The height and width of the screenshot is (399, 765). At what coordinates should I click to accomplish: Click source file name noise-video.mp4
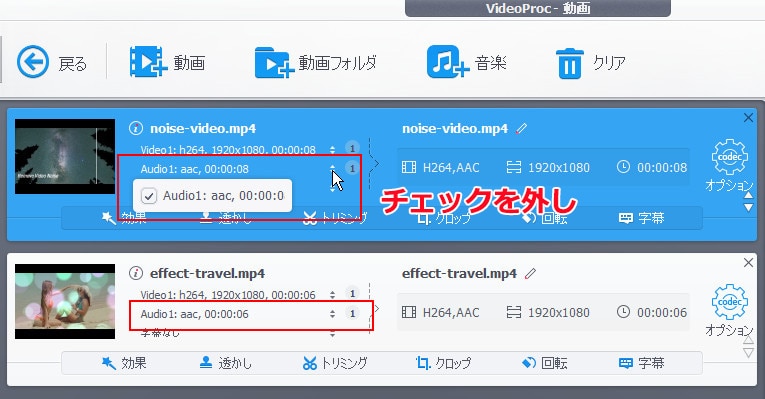pos(203,128)
